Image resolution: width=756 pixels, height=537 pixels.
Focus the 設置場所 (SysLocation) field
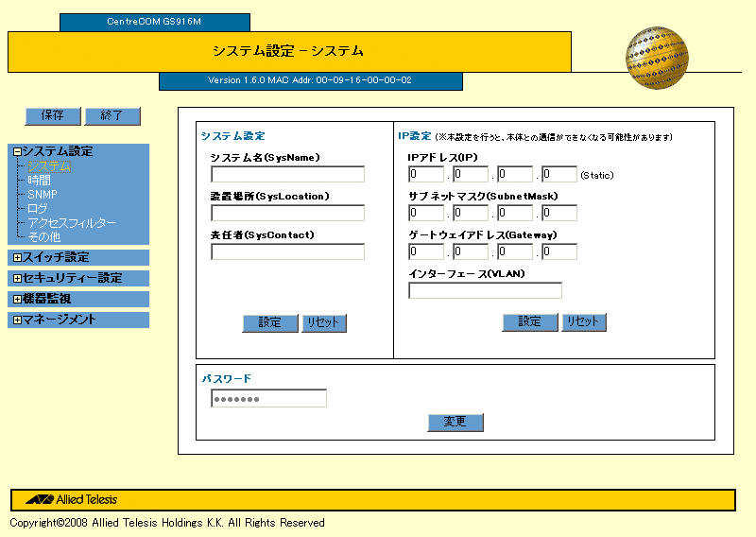(287, 213)
